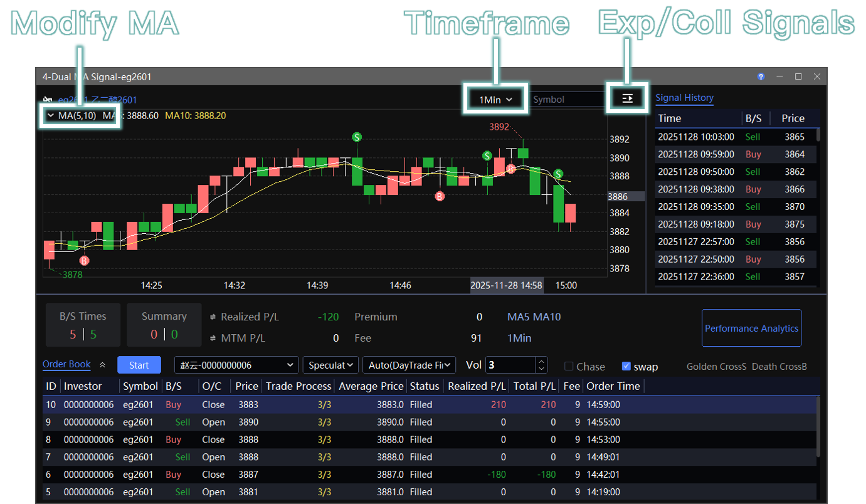The image size is (866, 504).
Task: Uncheck the swap checkbox
Action: click(x=626, y=366)
